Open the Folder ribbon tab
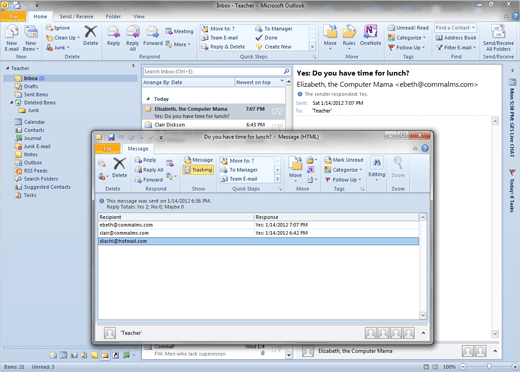 click(113, 16)
